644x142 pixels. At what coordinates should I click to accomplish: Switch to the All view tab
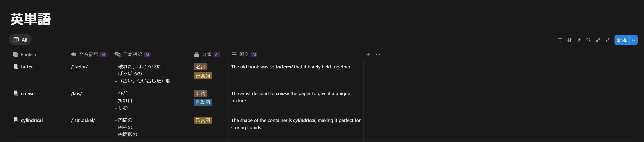tap(24, 39)
